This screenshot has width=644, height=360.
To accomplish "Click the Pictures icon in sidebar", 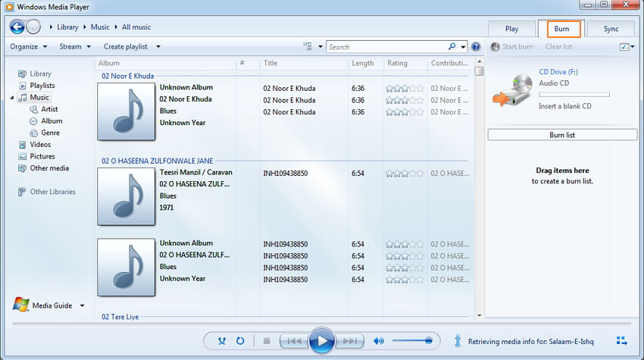I will pyautogui.click(x=22, y=156).
